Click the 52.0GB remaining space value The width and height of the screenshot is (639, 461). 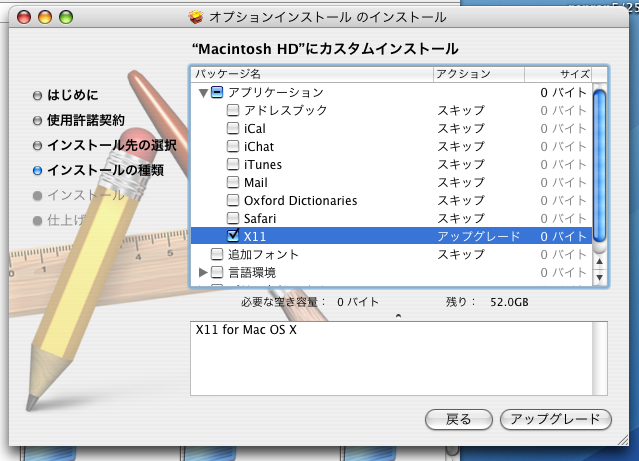pyautogui.click(x=509, y=302)
